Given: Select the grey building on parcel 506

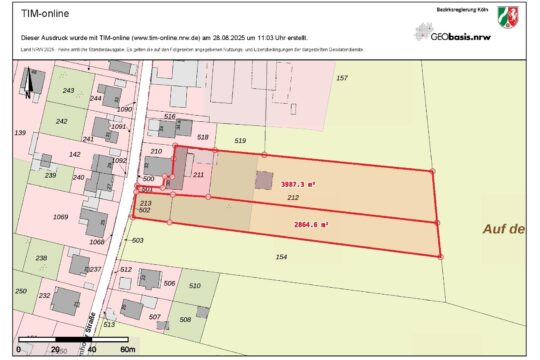Looking at the screenshot, I should tap(150, 279).
